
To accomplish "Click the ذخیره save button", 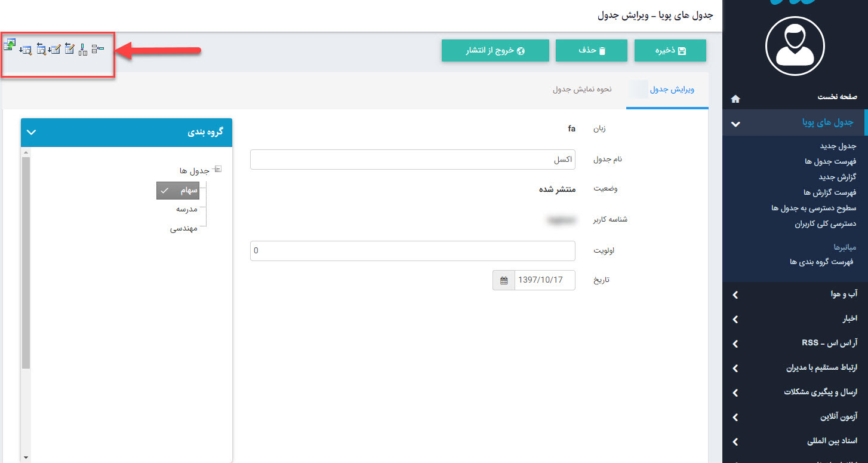I will click(x=670, y=50).
